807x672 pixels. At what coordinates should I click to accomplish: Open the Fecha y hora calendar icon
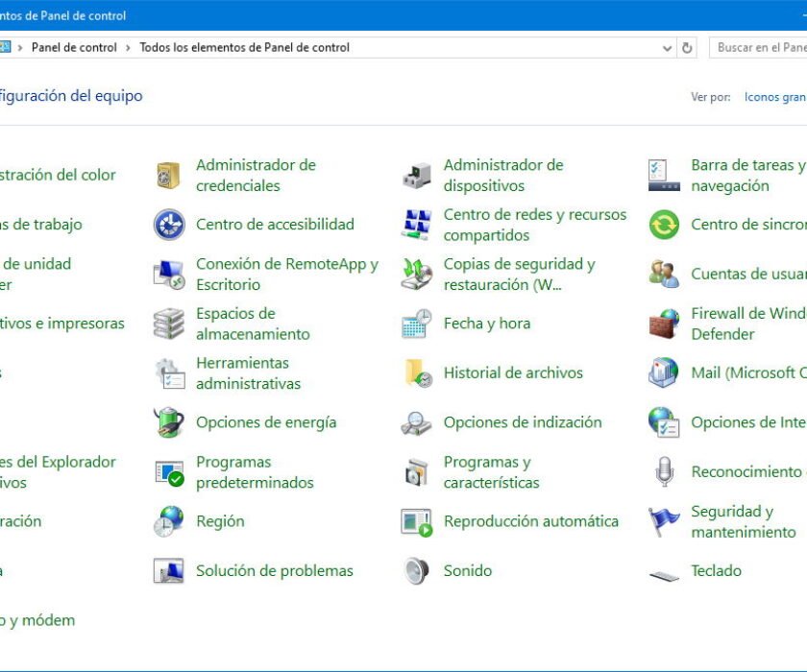(416, 324)
